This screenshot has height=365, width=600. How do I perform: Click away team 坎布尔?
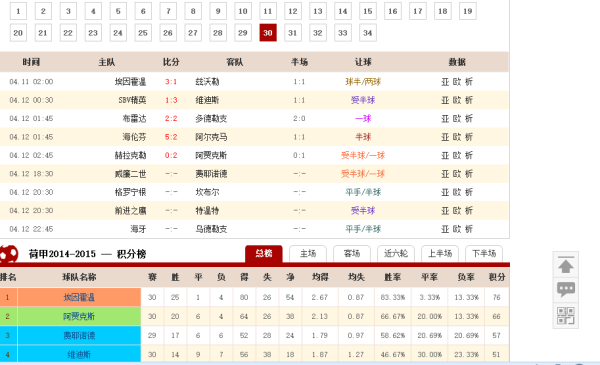coord(207,192)
